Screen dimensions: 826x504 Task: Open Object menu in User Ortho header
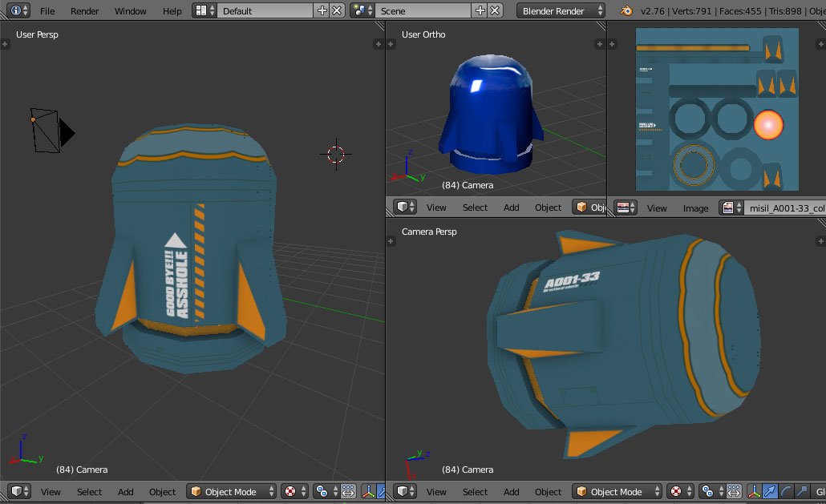pos(548,208)
